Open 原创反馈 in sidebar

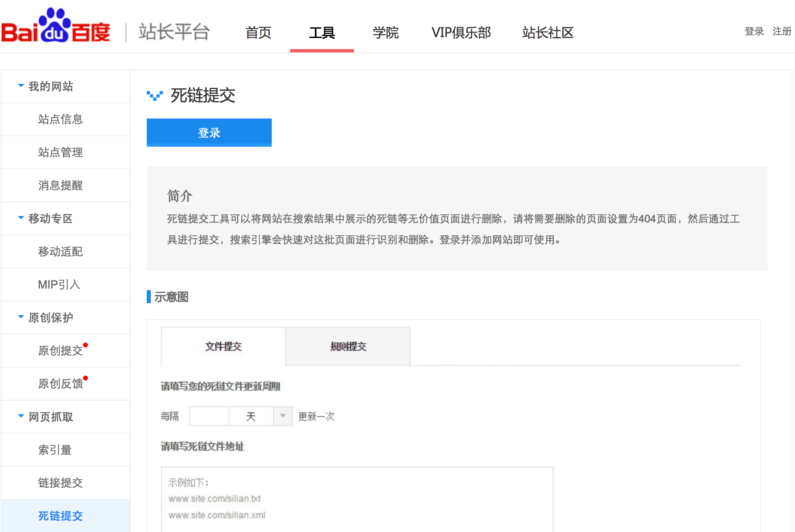66,384
